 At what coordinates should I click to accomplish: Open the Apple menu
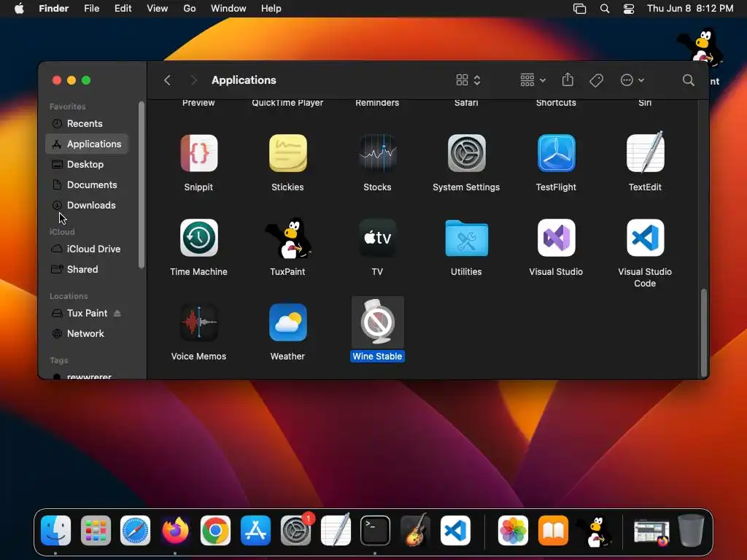19,9
